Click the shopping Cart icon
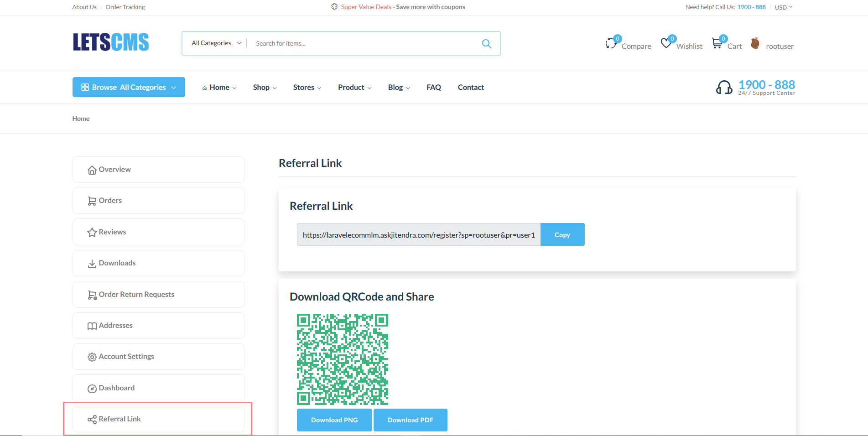The height and width of the screenshot is (436, 868). point(717,43)
